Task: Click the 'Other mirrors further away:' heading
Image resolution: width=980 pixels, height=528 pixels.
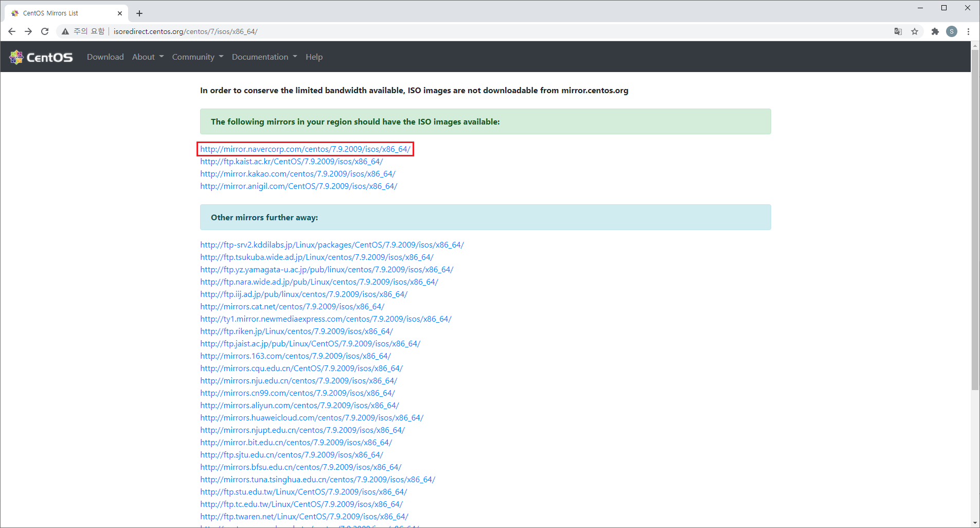Action: 264,218
